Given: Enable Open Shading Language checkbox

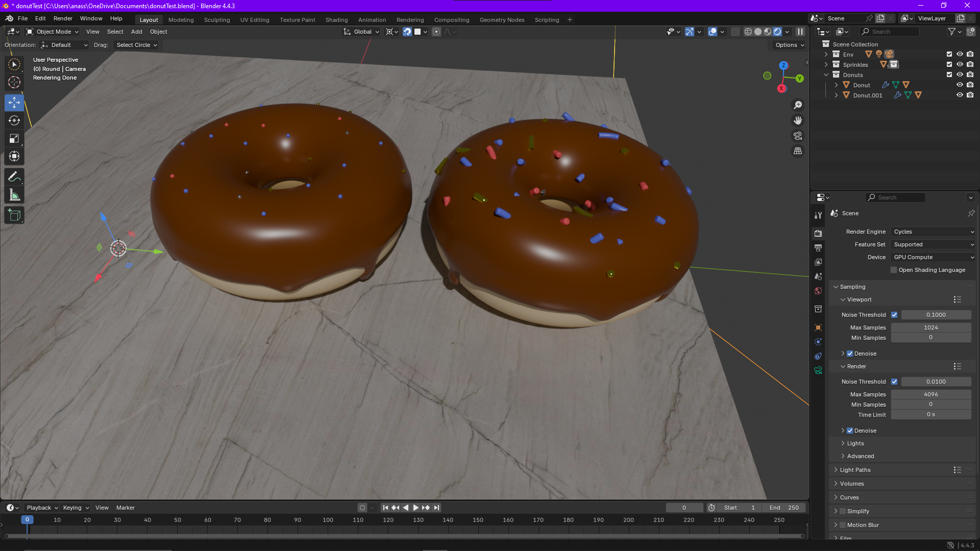Looking at the screenshot, I should [894, 270].
